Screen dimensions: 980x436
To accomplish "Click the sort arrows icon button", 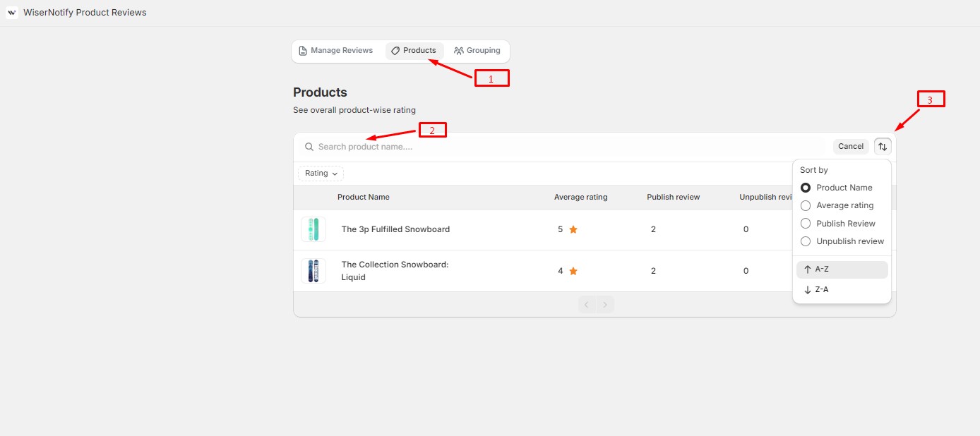I will [x=883, y=147].
